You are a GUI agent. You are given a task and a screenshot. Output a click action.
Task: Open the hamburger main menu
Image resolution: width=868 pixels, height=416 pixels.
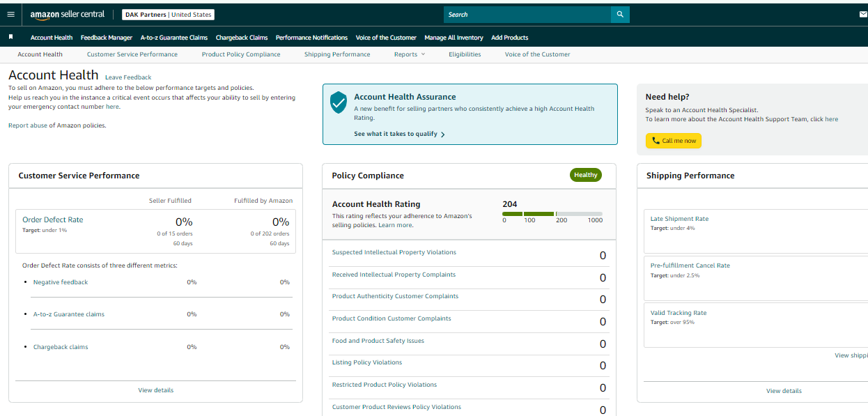pos(10,14)
